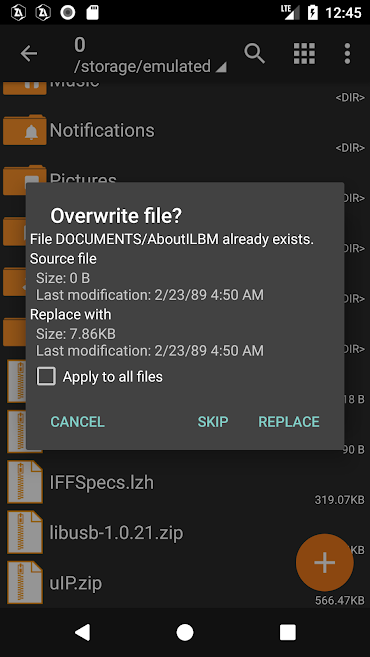Image resolution: width=370 pixels, height=657 pixels.
Task: Enable Apply to all files checkbox
Action: [x=46, y=376]
